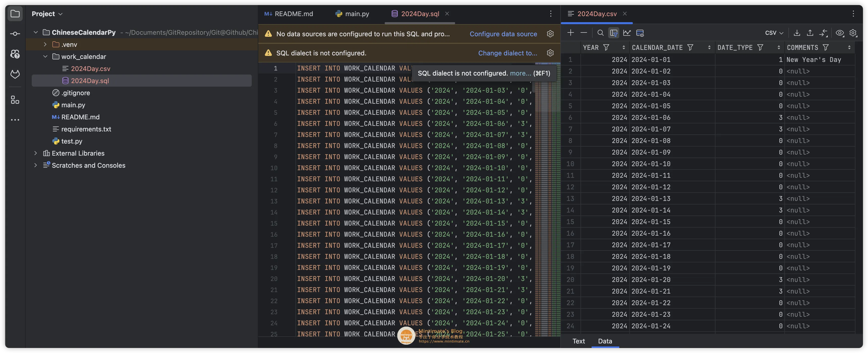
Task: Open the Structure tool window icon
Action: [15, 100]
